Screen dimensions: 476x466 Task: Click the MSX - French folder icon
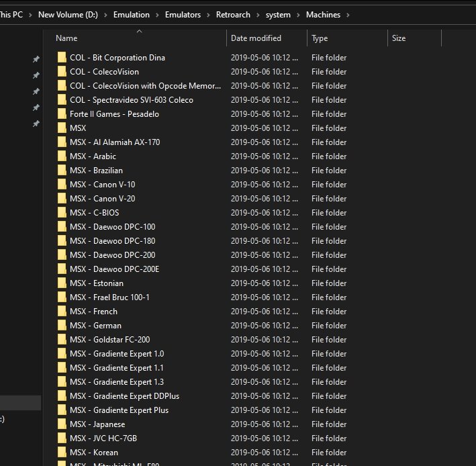[x=62, y=311]
